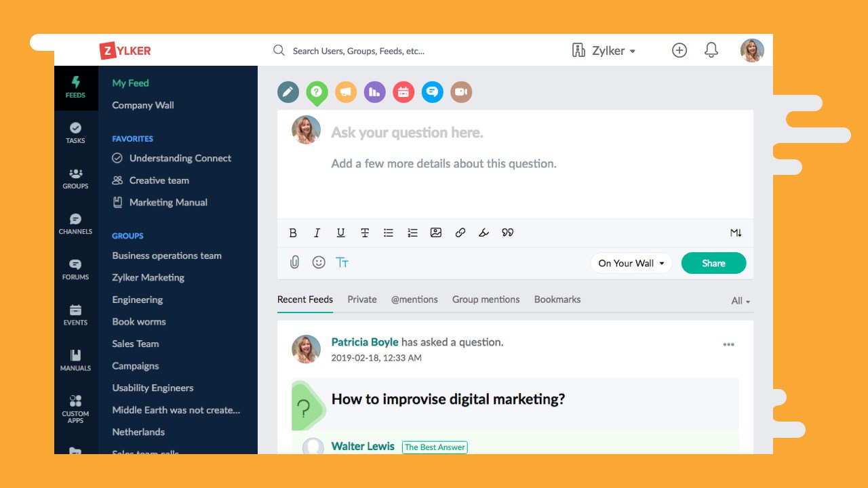Click the plus create icon in header
This screenshot has width=868, height=488.
[x=679, y=50]
